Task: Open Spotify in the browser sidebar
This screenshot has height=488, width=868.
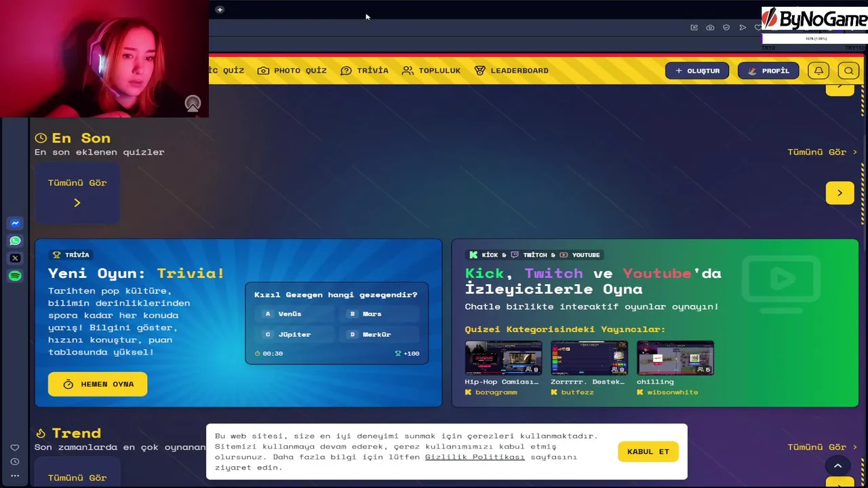Action: [15, 276]
